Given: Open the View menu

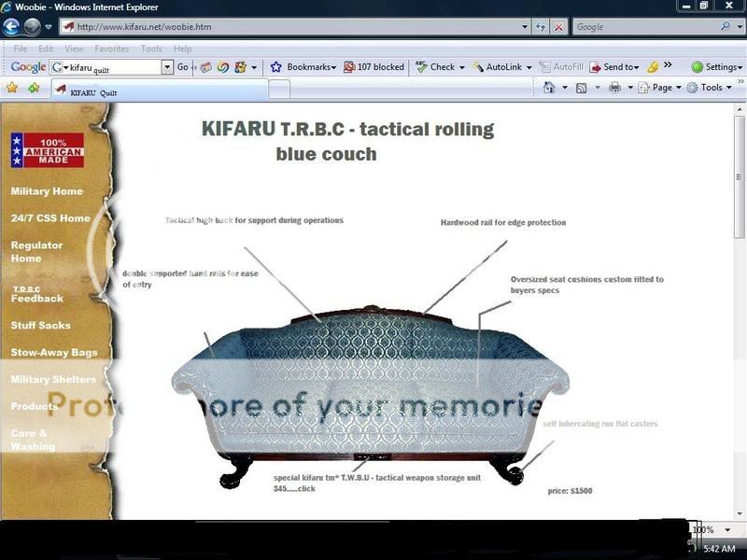Looking at the screenshot, I should tap(74, 49).
